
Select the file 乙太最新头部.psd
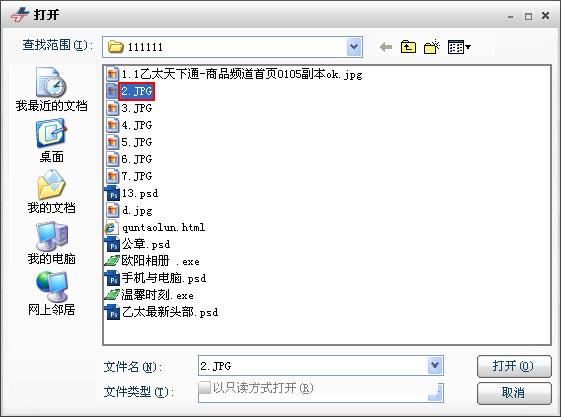pyautogui.click(x=161, y=312)
